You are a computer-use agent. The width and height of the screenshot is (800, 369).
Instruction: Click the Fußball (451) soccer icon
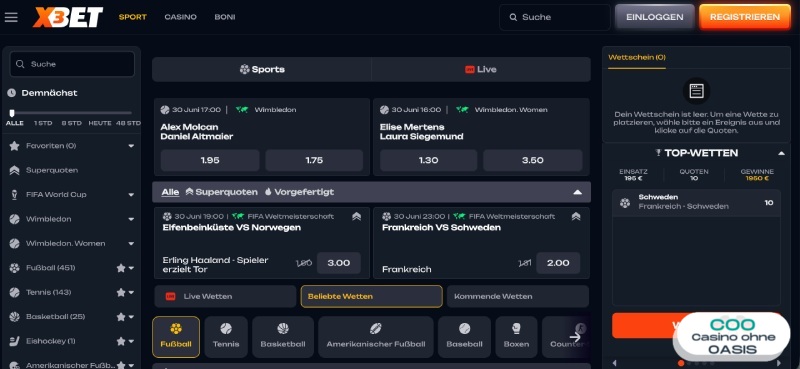coord(14,268)
